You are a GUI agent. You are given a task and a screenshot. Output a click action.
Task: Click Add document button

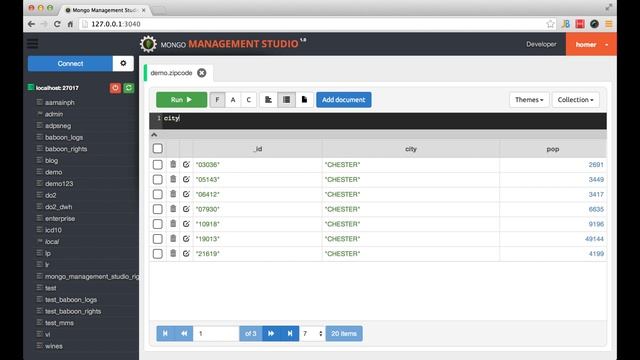coord(344,100)
